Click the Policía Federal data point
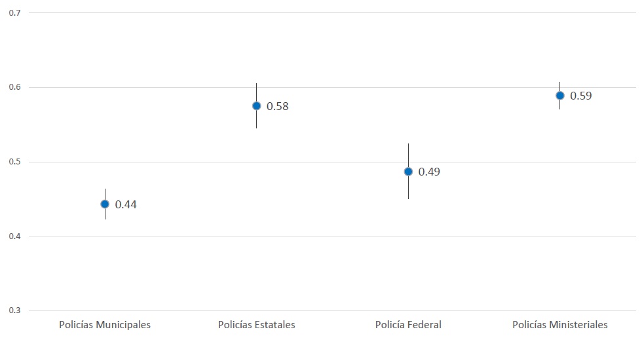Screen dimensions: 644x338 (408, 172)
